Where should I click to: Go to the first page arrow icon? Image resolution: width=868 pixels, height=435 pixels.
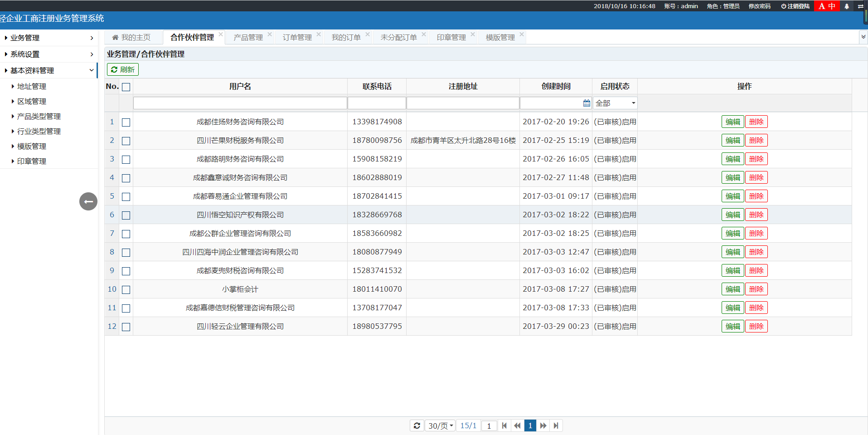[504, 425]
